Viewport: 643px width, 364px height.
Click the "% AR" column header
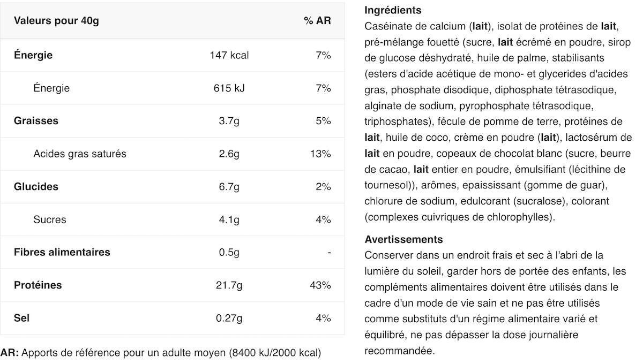(x=317, y=21)
